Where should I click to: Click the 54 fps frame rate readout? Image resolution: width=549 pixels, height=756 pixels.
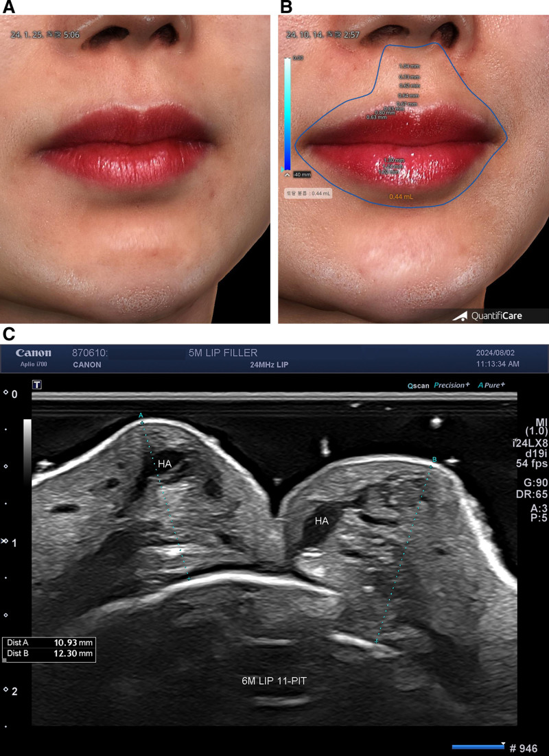point(532,464)
